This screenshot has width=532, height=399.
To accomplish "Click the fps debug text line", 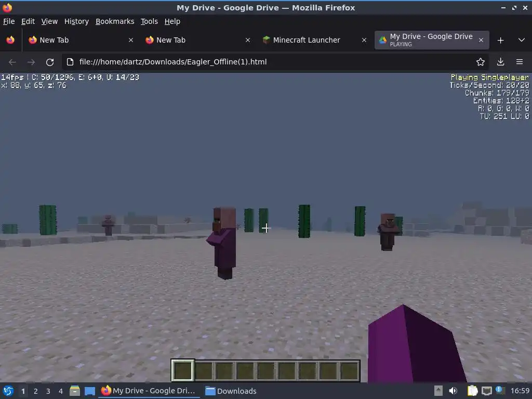I will pyautogui.click(x=70, y=77).
